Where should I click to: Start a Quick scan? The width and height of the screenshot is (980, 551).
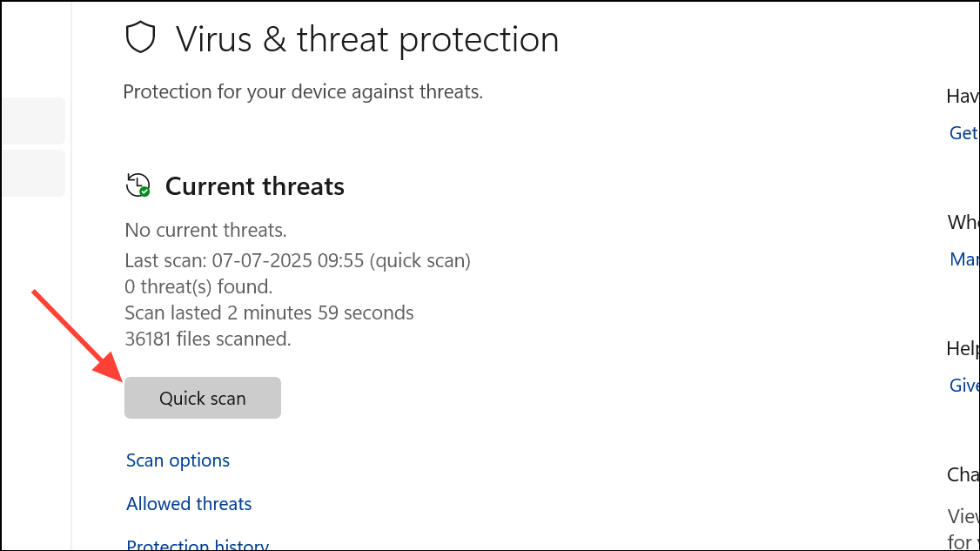(203, 398)
